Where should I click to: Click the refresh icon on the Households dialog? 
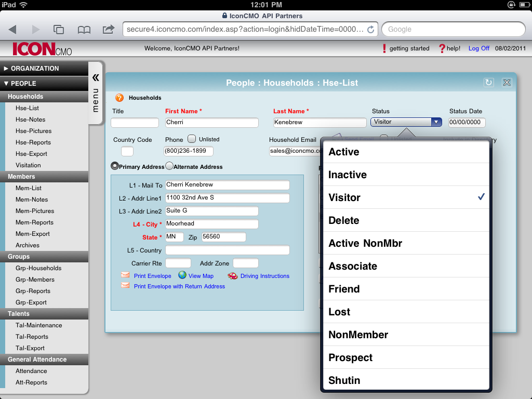pos(488,82)
